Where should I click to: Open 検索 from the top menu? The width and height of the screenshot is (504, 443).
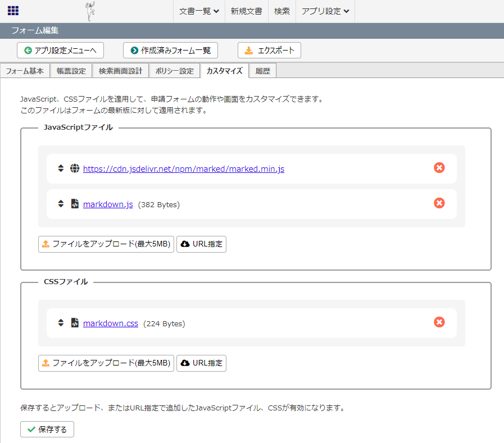pos(282,11)
